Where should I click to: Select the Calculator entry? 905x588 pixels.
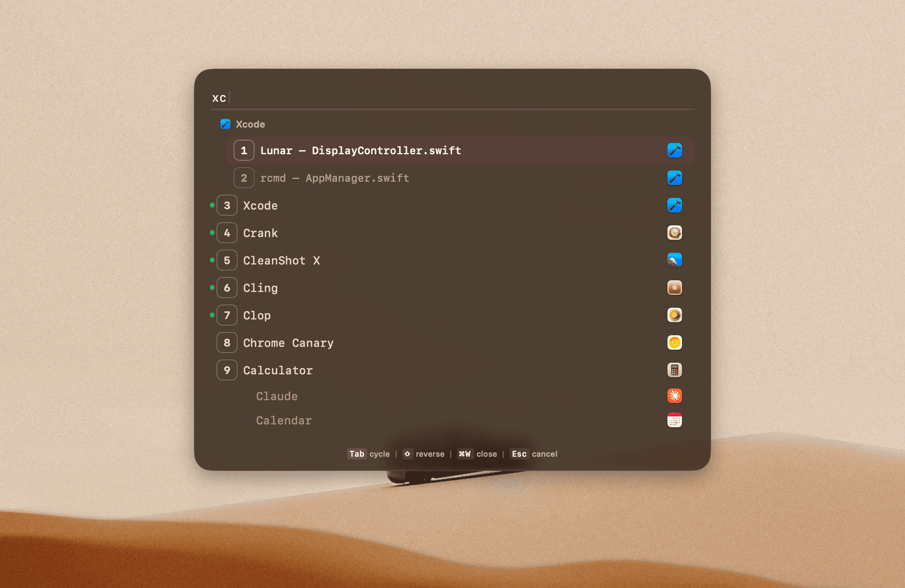point(452,370)
